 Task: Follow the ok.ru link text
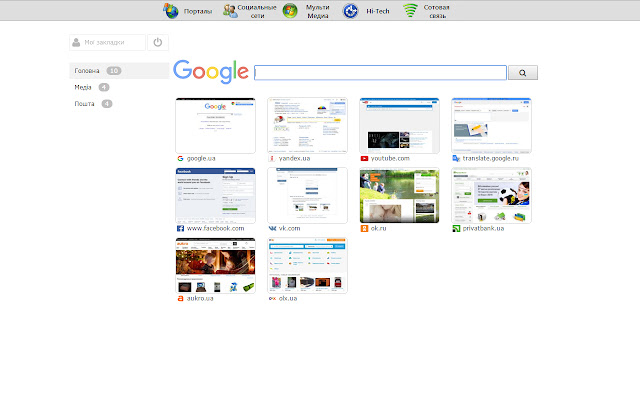click(378, 229)
